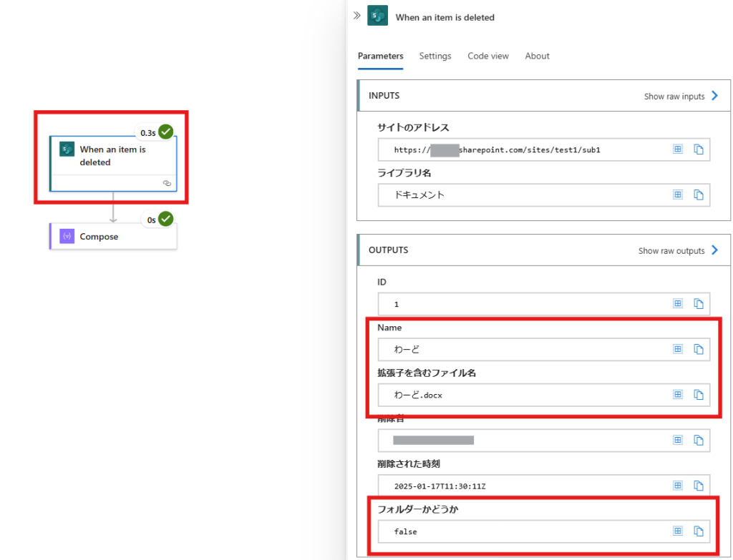Copy the 削除された時刻 timestamp
This screenshot has height=560, width=733.
click(x=699, y=486)
